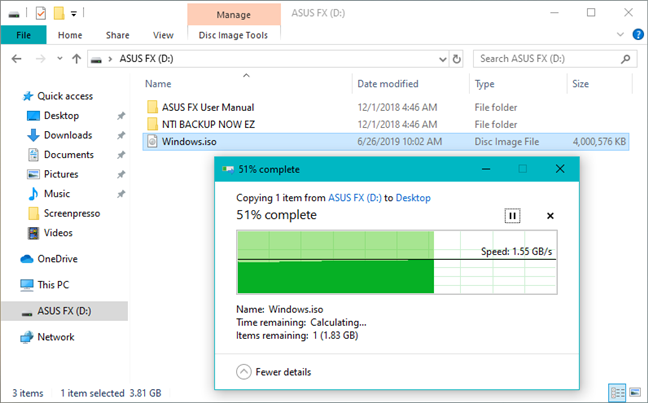648x403 pixels.
Task: Go back with the Back arrow
Action: [x=17, y=59]
